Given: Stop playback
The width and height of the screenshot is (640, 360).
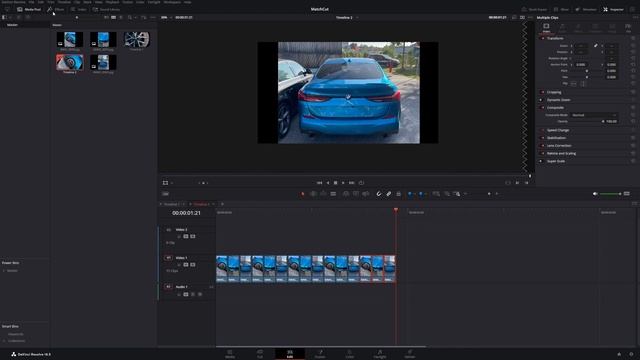Looking at the screenshot, I should [x=336, y=183].
